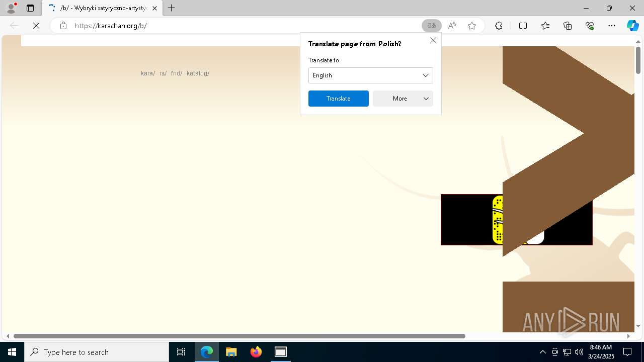Expand the More options chevron

(x=426, y=99)
